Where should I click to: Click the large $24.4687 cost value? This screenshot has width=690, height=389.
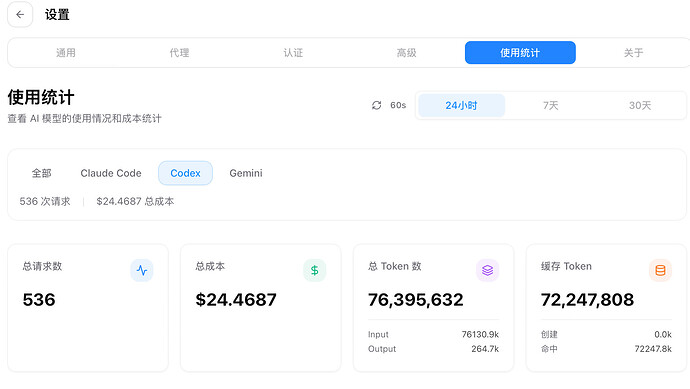pyautogui.click(x=236, y=300)
